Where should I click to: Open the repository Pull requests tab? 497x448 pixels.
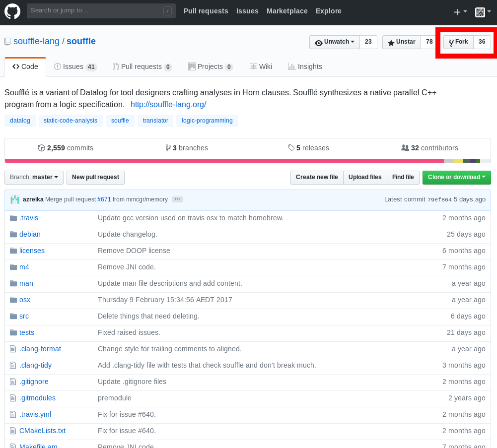142,66
